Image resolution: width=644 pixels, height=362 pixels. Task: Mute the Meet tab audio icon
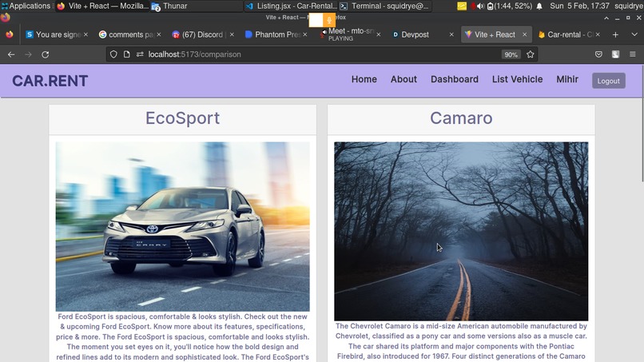(324, 32)
